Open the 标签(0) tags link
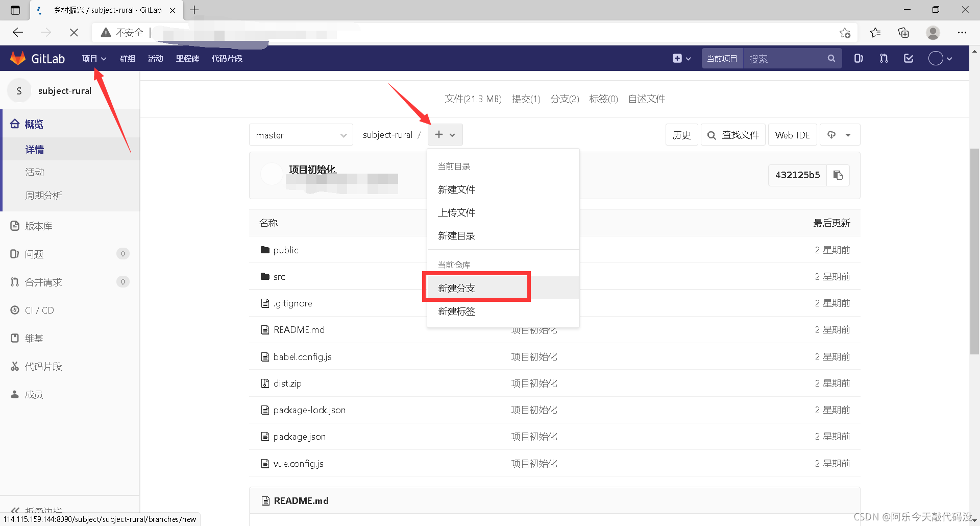 (603, 99)
